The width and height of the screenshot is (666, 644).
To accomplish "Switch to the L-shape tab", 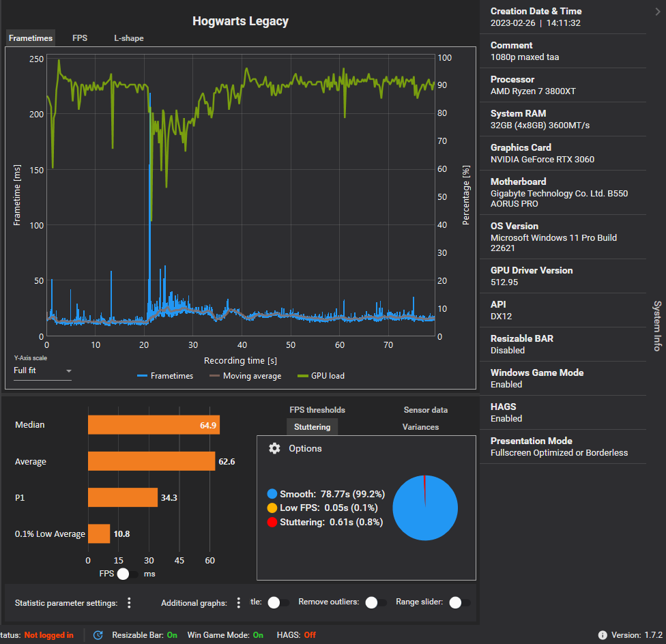I will point(129,38).
